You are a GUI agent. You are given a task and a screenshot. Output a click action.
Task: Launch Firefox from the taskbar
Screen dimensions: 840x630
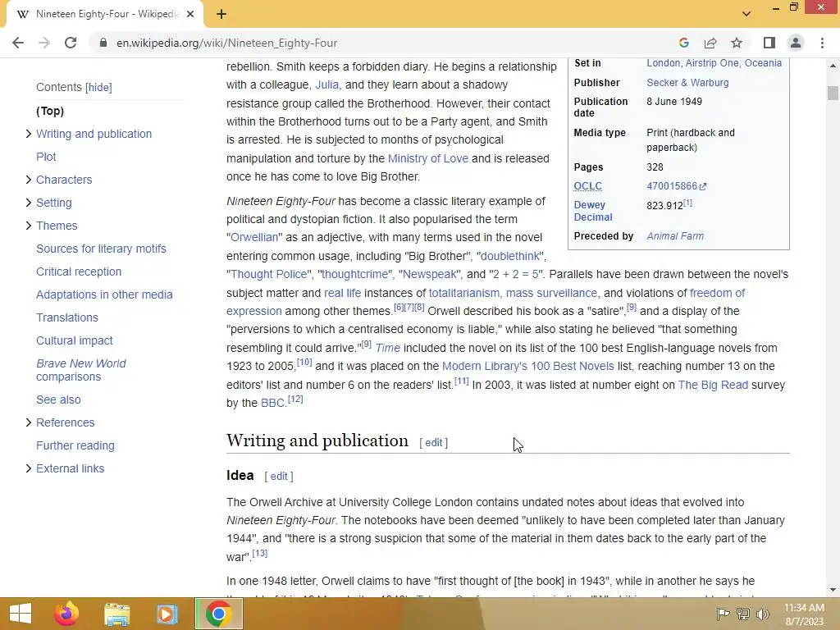[66, 614]
